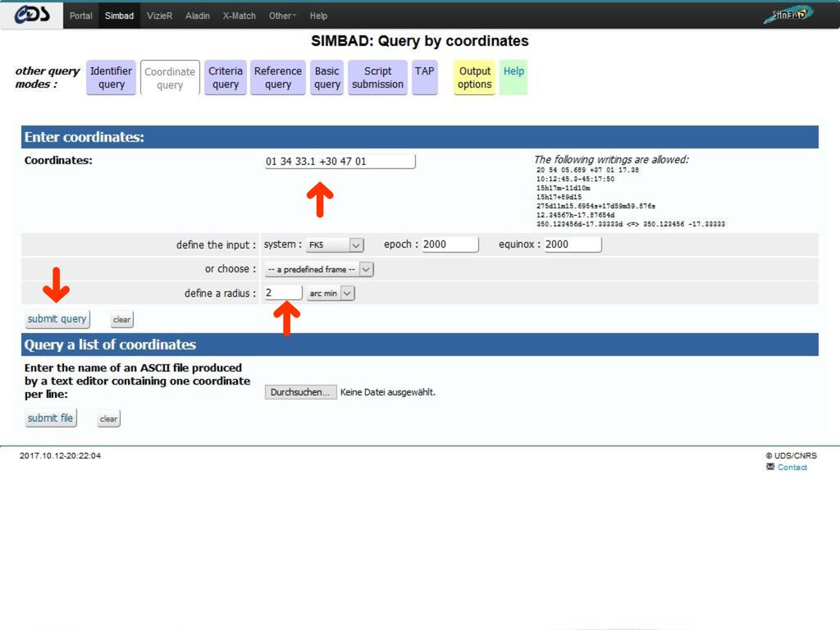Focus the equinox input field
This screenshot has height=630, width=840.
[573, 244]
